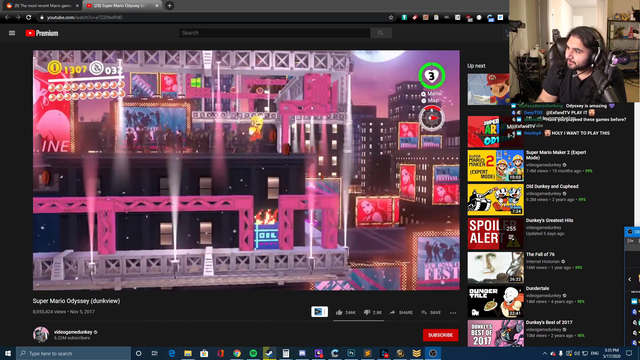This screenshot has height=360, width=640.
Task: Open the 'Dundertale' video title
Action: point(537,289)
